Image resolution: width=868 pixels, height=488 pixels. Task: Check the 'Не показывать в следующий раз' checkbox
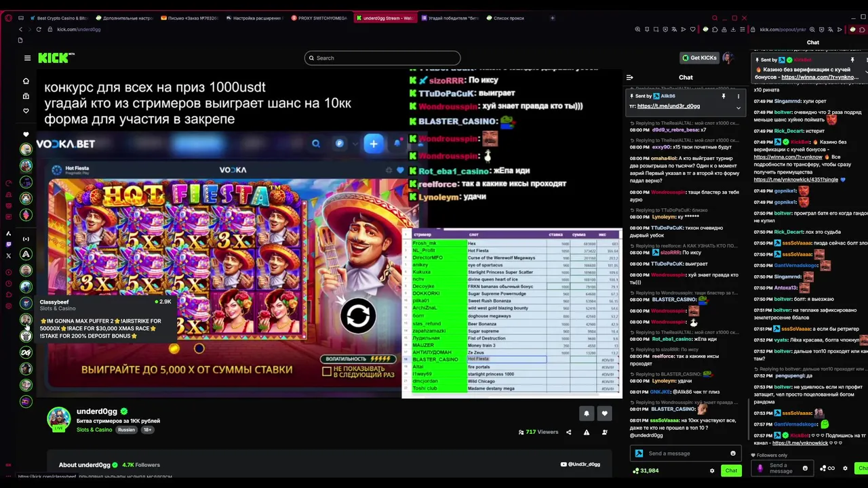(327, 371)
